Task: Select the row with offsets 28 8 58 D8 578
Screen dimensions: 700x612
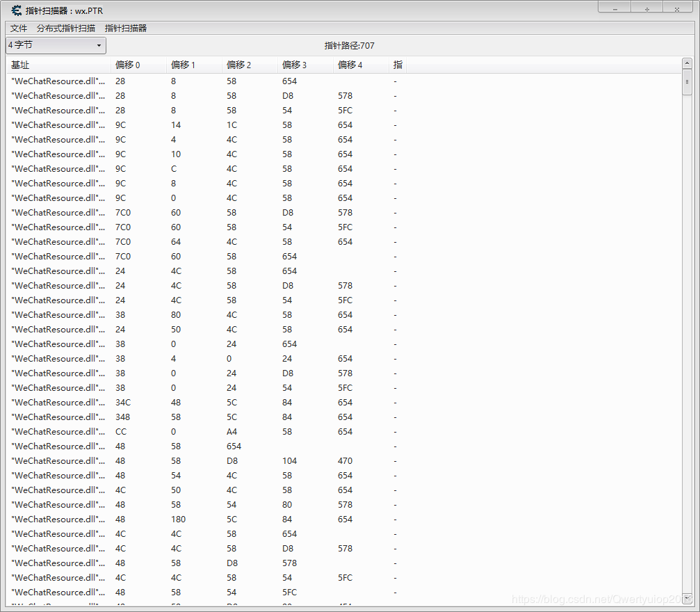Action: click(x=344, y=96)
